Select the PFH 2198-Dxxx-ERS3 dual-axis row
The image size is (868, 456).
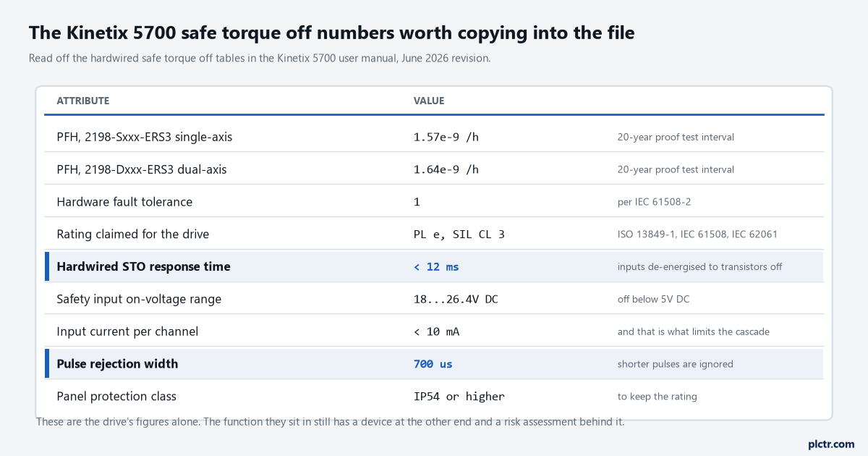(x=434, y=169)
